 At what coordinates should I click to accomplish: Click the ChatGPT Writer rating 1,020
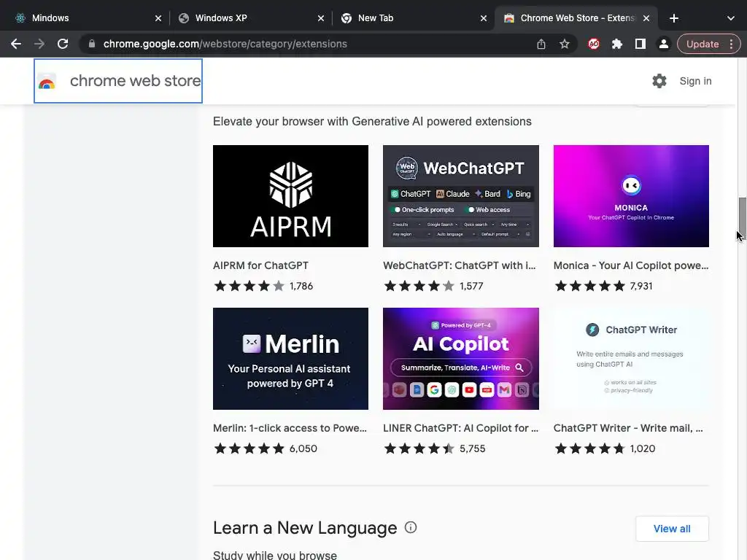pyautogui.click(x=604, y=448)
